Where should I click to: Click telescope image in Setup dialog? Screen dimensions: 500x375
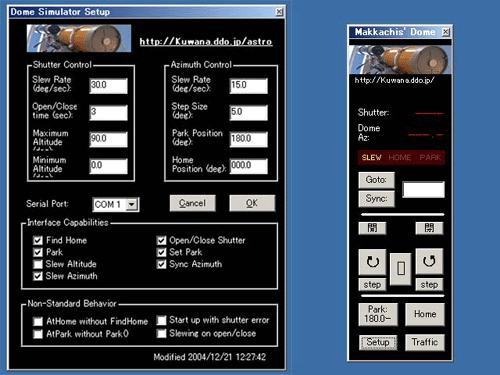[x=79, y=38]
